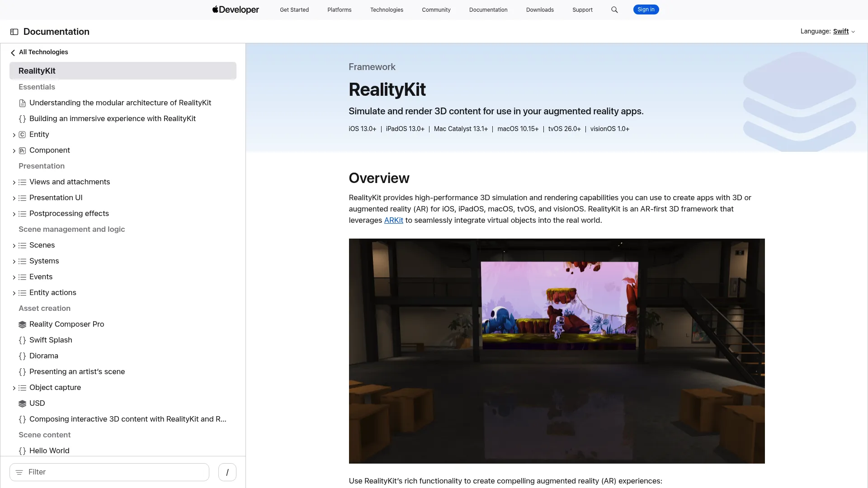Click the Documentation heading title

(57, 32)
